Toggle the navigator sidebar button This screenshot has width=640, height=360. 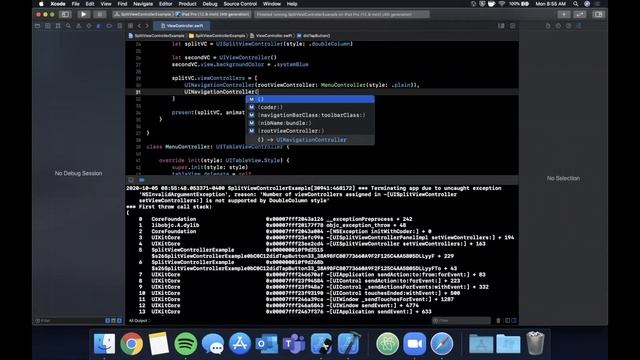(x=65, y=14)
